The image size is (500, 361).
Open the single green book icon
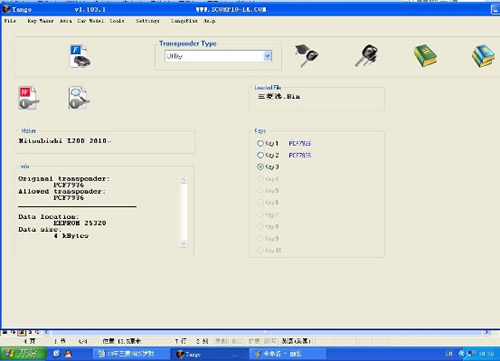coord(425,56)
